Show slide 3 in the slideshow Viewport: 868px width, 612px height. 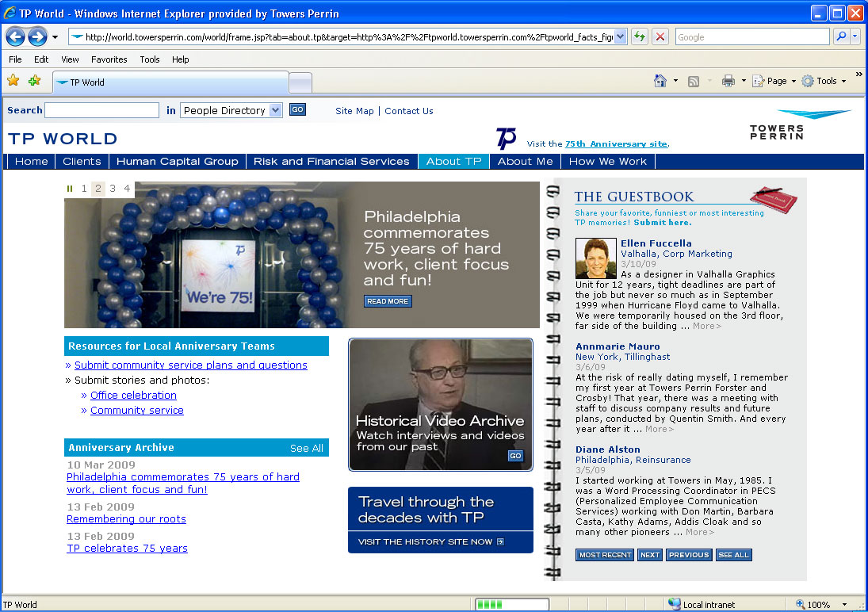pyautogui.click(x=113, y=189)
